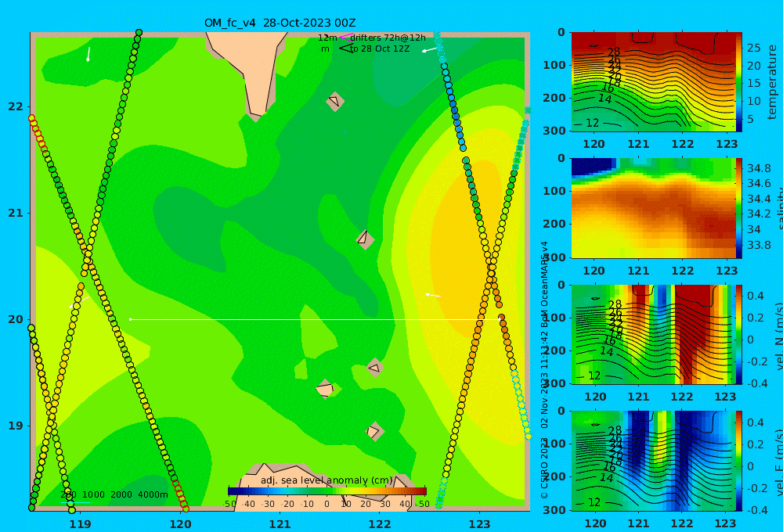Click the 'to 28 Oct 12Z' legend text

tap(380, 49)
